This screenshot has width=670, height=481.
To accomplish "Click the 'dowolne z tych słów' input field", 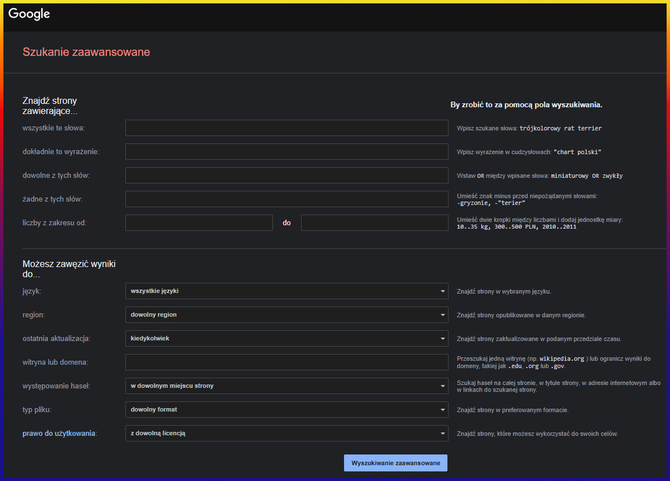I will click(x=287, y=176).
